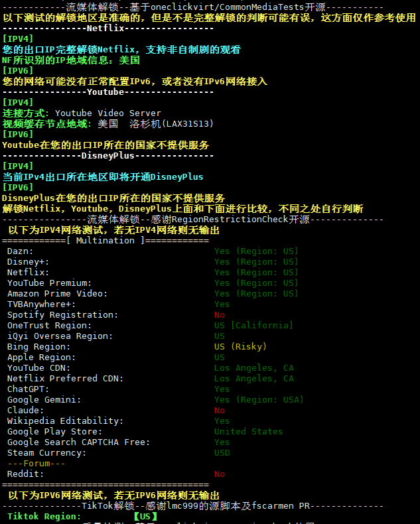Select the "Wikipedia Editability:" label
The width and height of the screenshot is (420, 524).
66,421
